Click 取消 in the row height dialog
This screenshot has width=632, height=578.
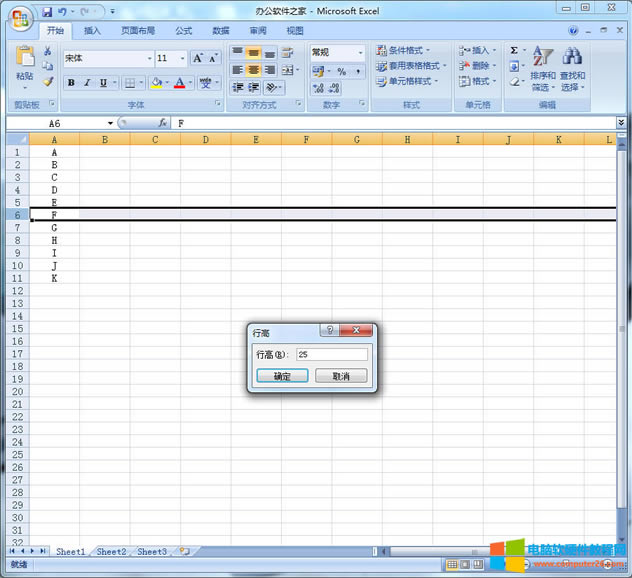point(341,376)
